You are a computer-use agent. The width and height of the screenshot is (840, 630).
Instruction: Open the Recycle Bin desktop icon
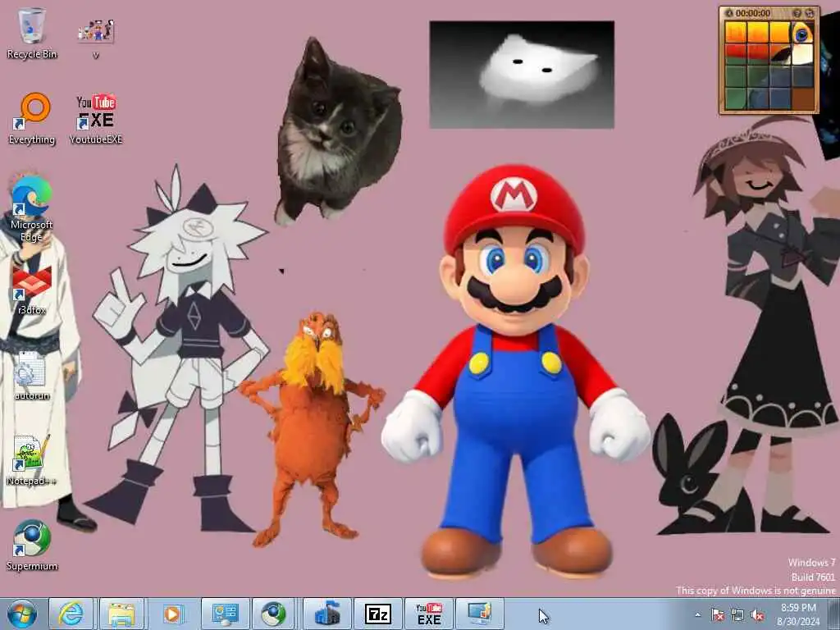pyautogui.click(x=32, y=33)
